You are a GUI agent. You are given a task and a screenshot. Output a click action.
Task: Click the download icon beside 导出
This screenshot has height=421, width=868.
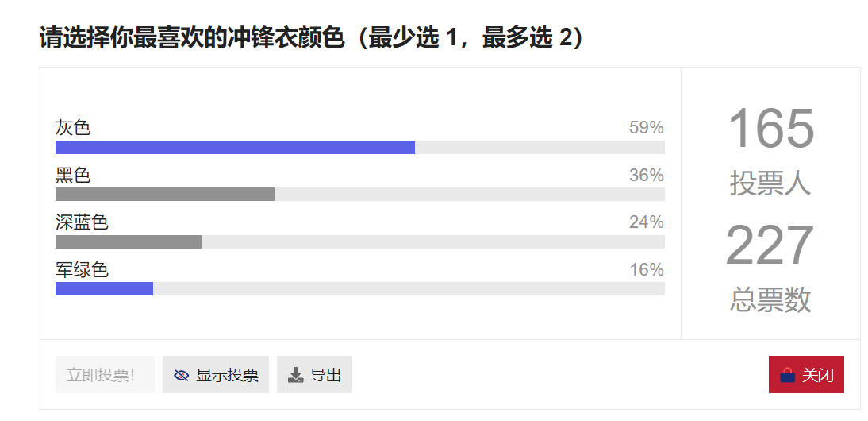tap(296, 375)
